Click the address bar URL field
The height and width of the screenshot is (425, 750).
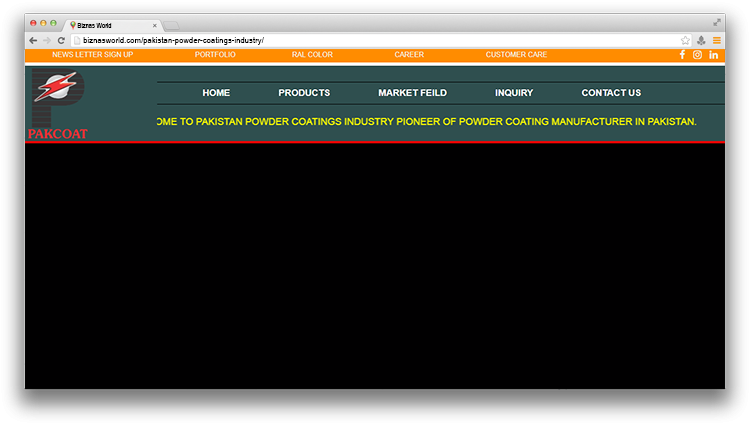pyautogui.click(x=370, y=40)
